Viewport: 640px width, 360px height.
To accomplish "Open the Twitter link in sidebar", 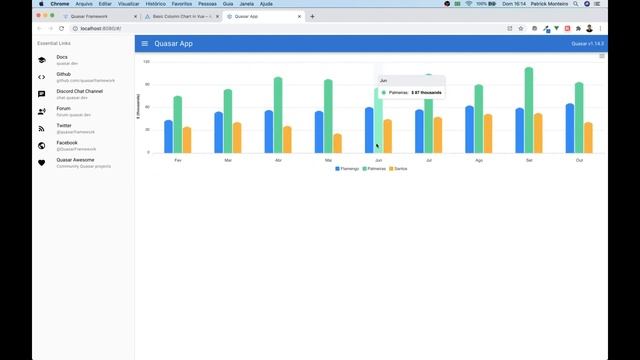I will pyautogui.click(x=83, y=129).
